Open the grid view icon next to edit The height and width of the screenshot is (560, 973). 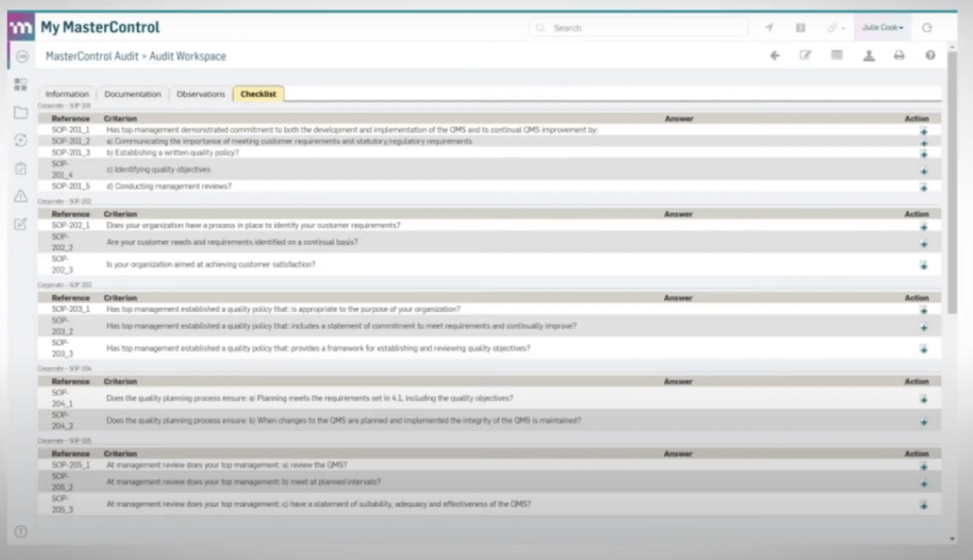click(837, 55)
